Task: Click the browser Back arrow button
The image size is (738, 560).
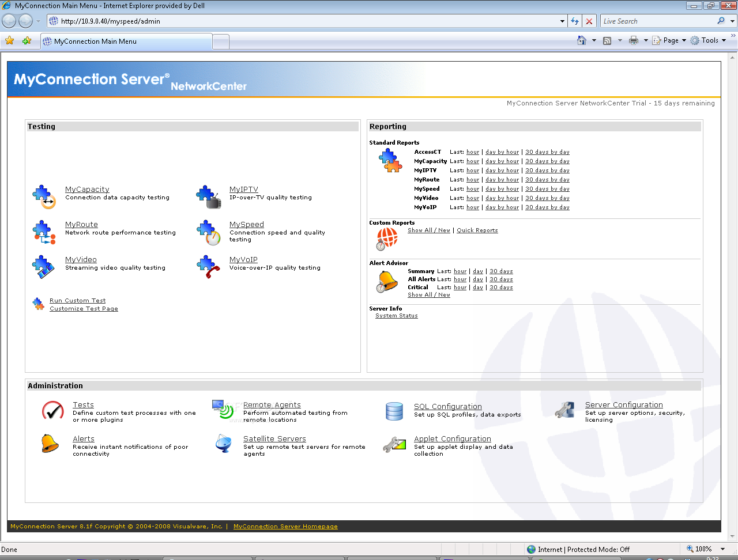Action: 9,21
